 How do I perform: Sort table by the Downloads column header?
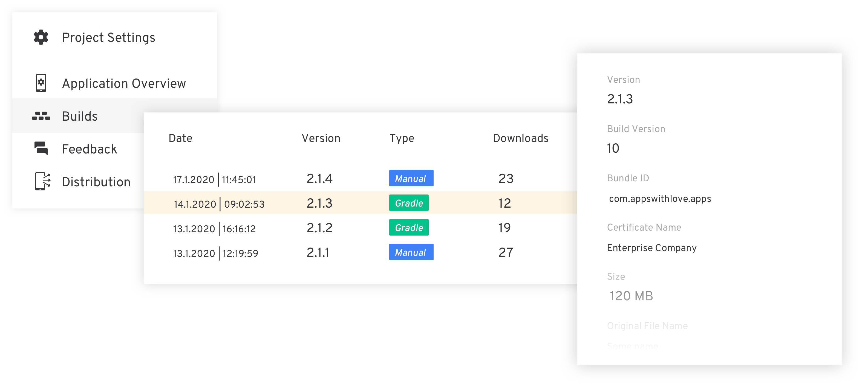tap(520, 138)
